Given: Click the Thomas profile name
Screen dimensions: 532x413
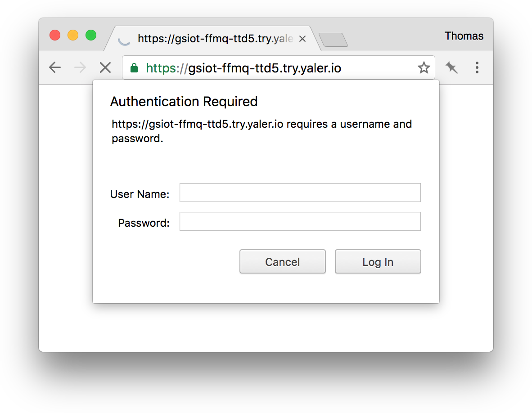Looking at the screenshot, I should coord(464,36).
